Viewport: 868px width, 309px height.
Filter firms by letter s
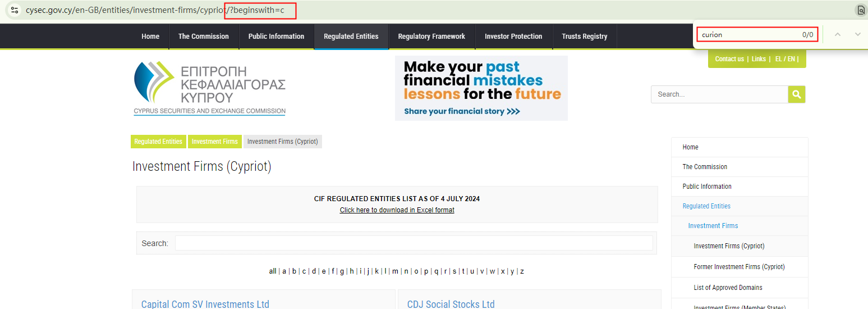[454, 271]
